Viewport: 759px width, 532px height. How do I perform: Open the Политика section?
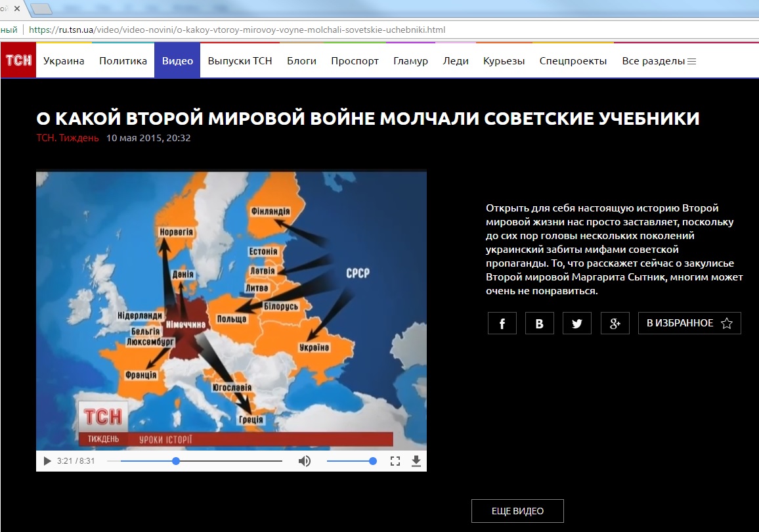coord(123,61)
